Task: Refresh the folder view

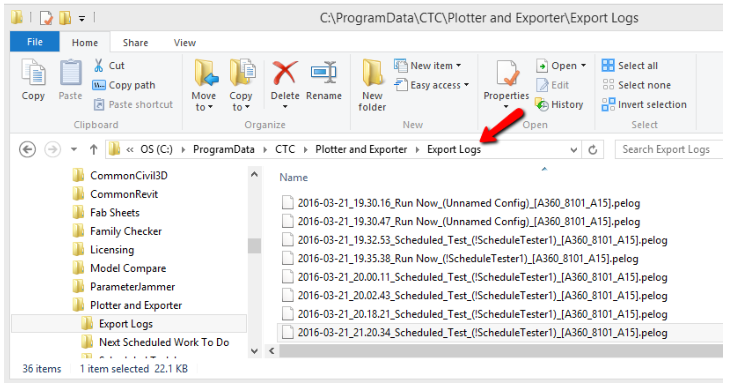Action: pyautogui.click(x=592, y=150)
